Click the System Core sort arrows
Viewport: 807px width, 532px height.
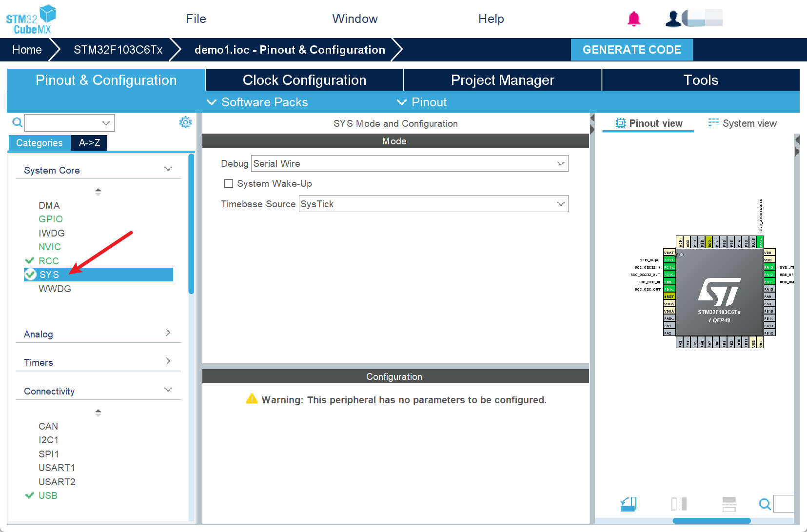(x=98, y=192)
